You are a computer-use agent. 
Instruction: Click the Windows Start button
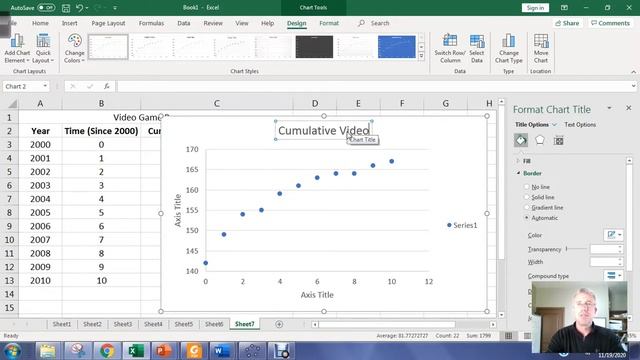[x=13, y=351]
